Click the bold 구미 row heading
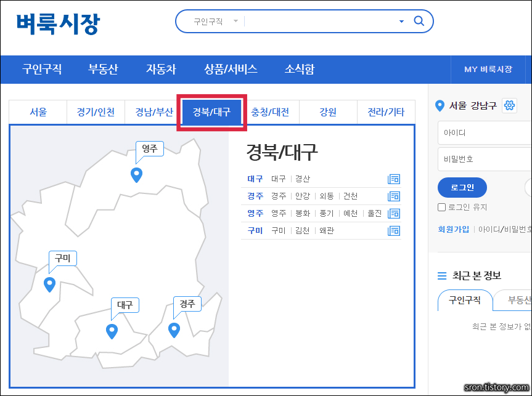 [x=255, y=230]
